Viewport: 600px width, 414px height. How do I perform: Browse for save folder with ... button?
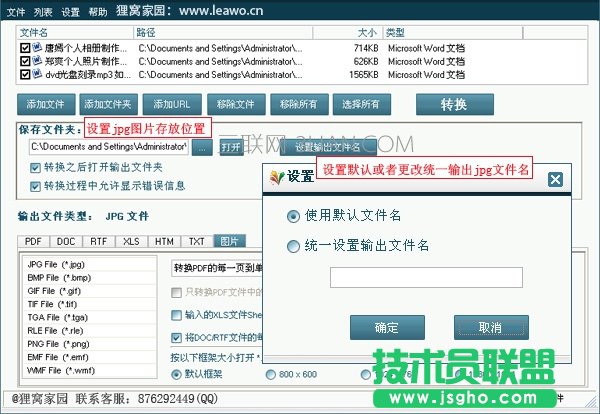click(202, 147)
